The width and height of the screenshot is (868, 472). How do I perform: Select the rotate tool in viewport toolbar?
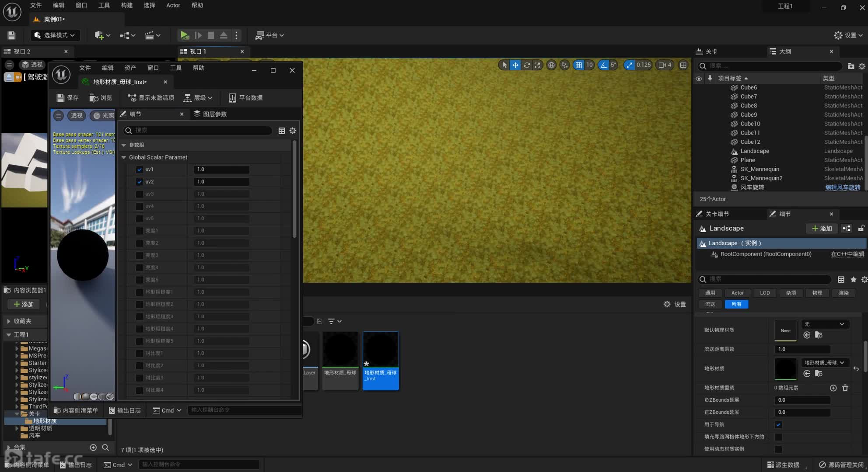tap(526, 65)
